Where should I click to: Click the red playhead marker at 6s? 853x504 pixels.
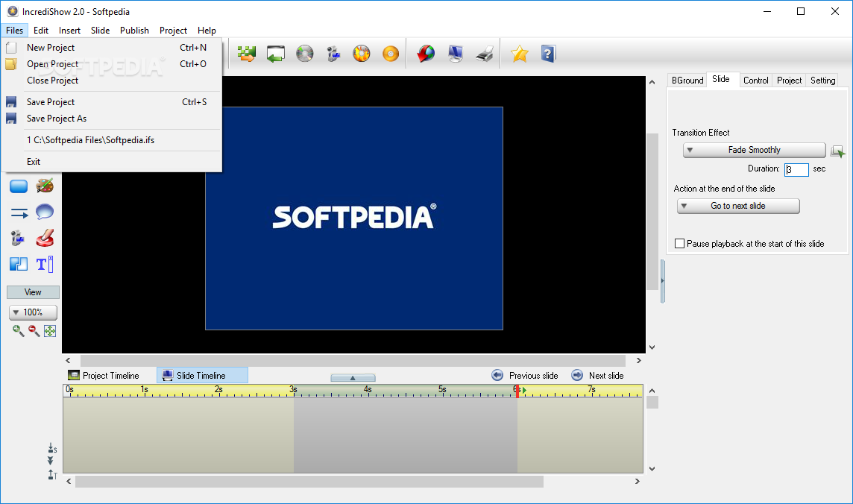(517, 391)
